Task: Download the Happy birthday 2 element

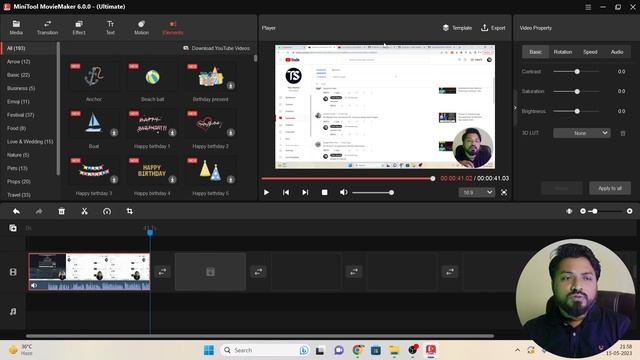Action: point(231,133)
